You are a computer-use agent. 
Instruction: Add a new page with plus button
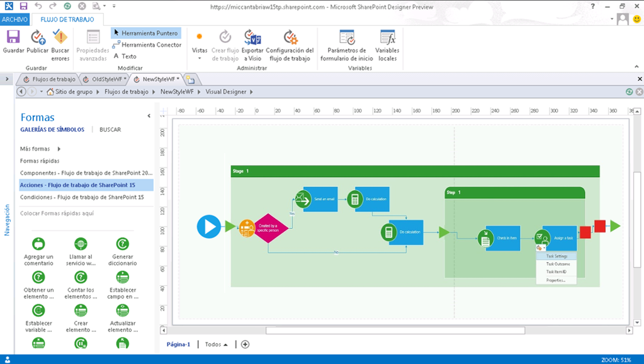(x=245, y=344)
